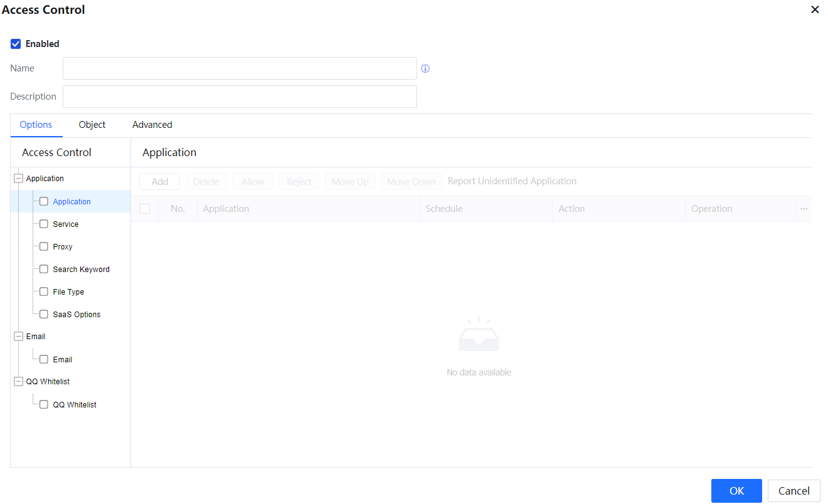Collapse the QQ Whitelist tree group

point(18,382)
